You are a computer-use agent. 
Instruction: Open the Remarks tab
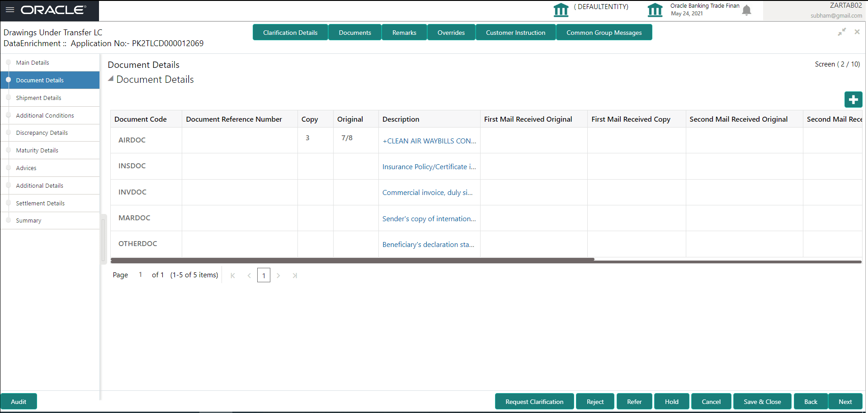click(404, 32)
